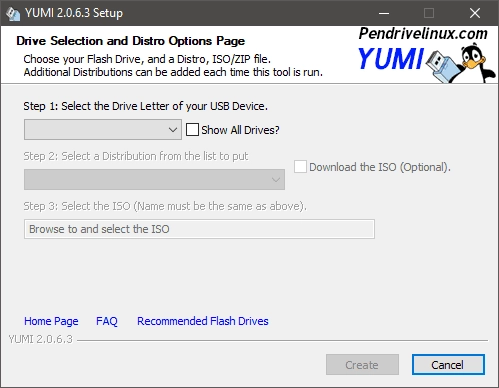The width and height of the screenshot is (499, 388).
Task: Open the Home Page link
Action: click(51, 321)
